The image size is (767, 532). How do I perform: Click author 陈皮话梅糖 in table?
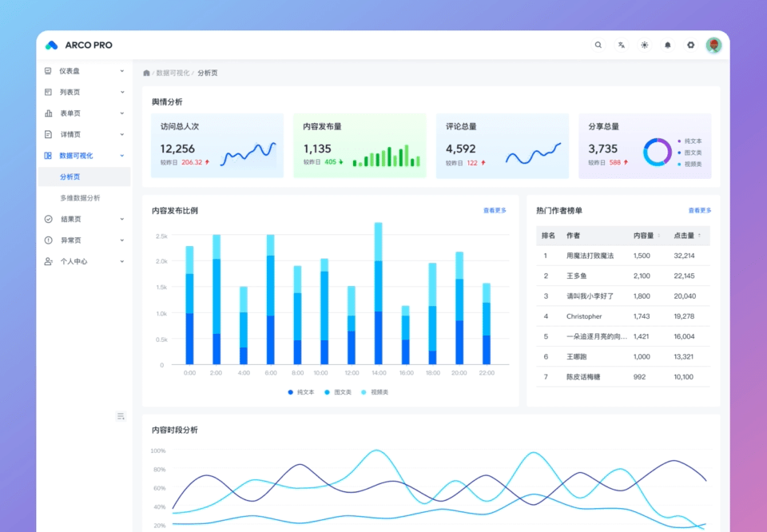click(x=583, y=377)
